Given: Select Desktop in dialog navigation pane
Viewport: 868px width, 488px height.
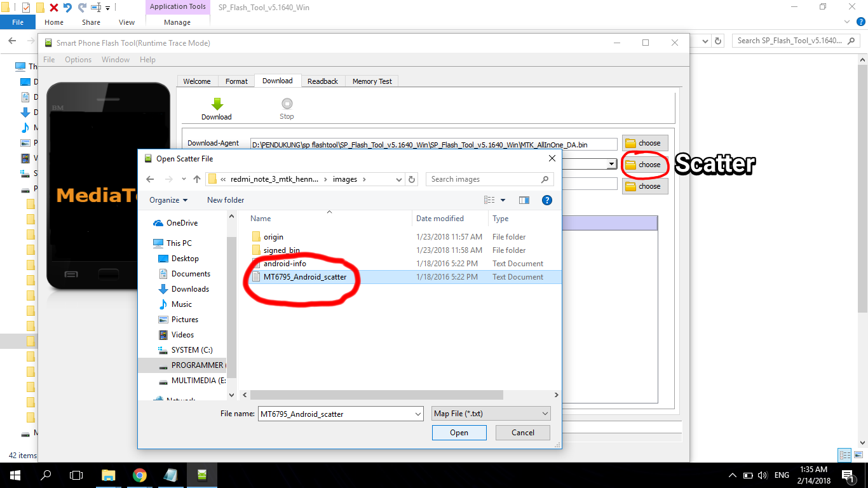Looking at the screenshot, I should tap(185, 259).
